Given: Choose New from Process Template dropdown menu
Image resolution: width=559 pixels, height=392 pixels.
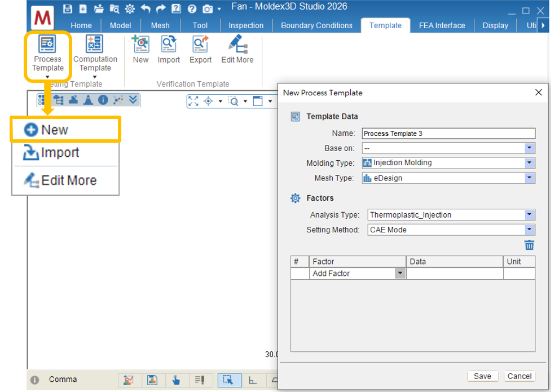Looking at the screenshot, I should pyautogui.click(x=65, y=130).
